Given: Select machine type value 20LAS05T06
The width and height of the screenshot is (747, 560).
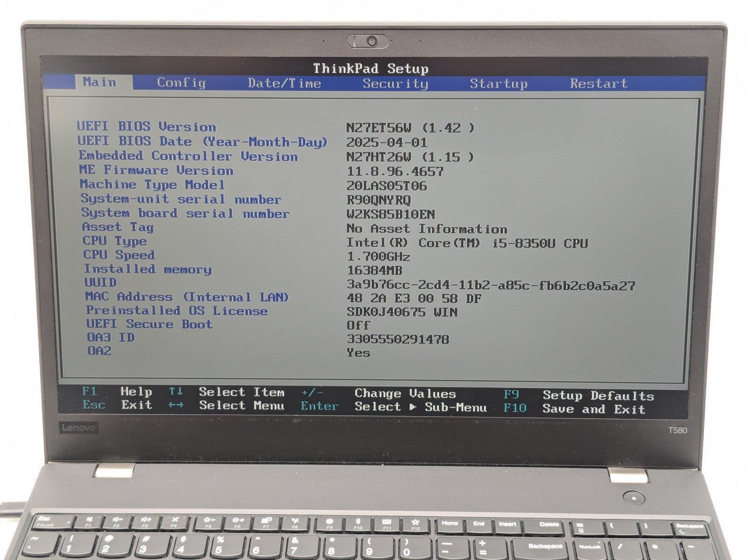Looking at the screenshot, I should [387, 186].
